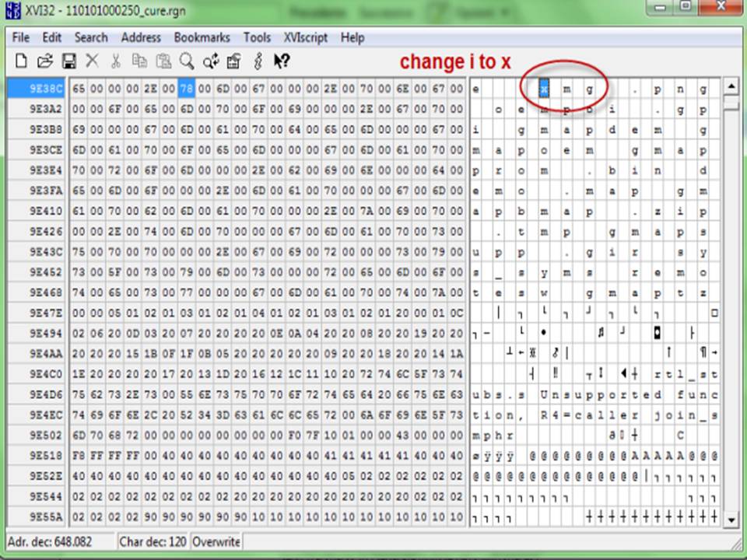Select the highlighted hex byte 78
Viewport: 747px width, 560px height.
coord(186,89)
